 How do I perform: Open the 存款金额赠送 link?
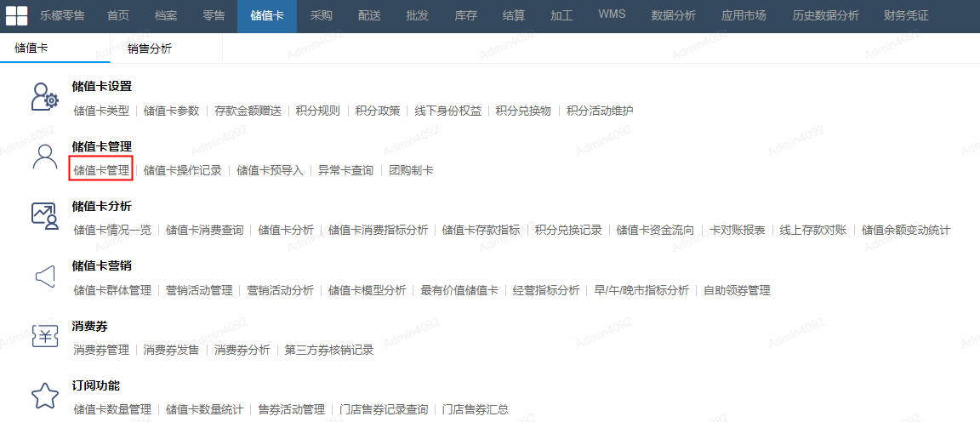pos(248,111)
